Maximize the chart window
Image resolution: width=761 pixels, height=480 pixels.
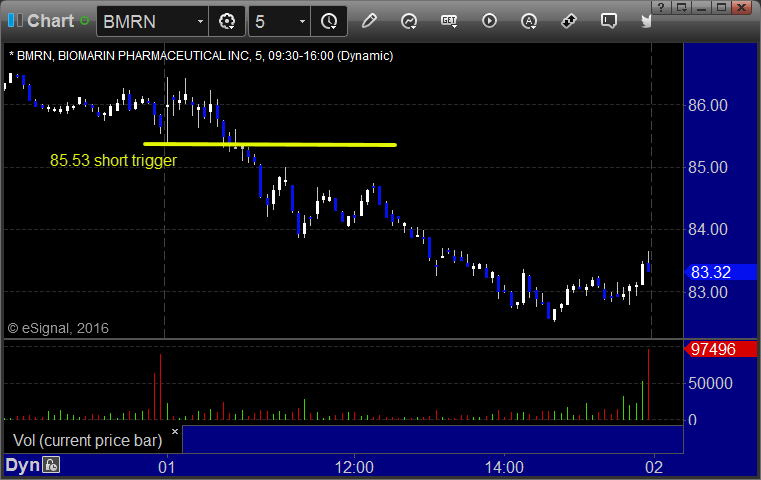point(721,7)
